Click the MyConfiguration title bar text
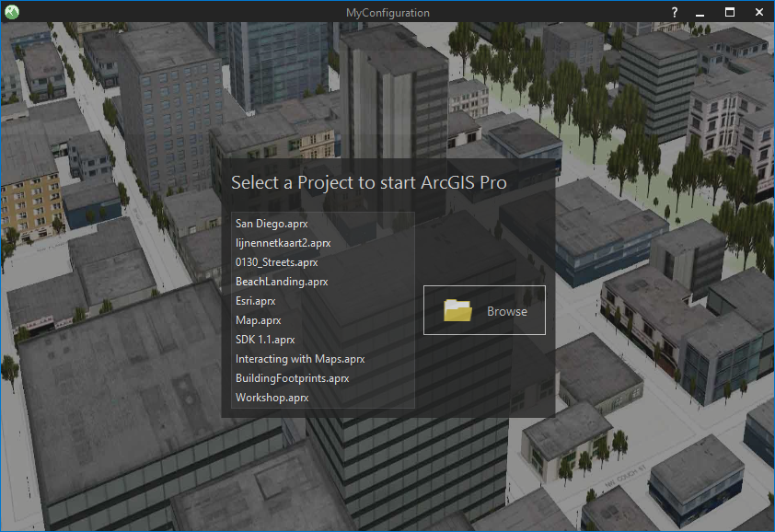 pos(387,12)
